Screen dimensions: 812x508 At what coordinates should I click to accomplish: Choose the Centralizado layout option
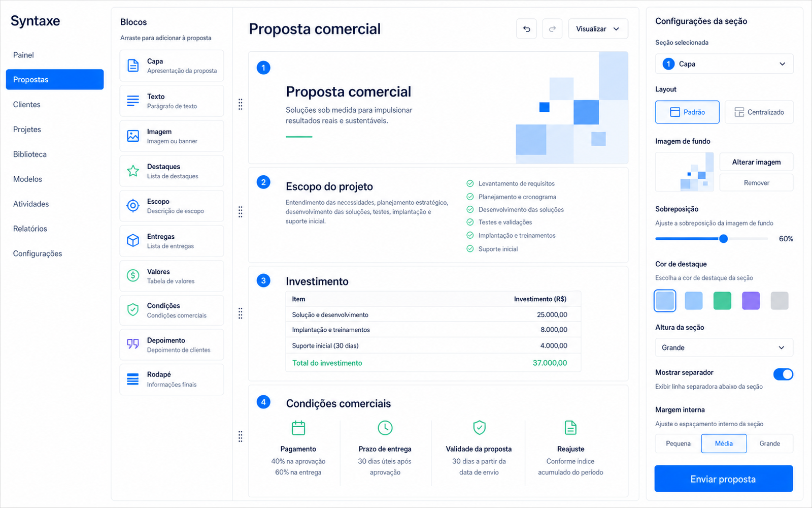coord(759,112)
